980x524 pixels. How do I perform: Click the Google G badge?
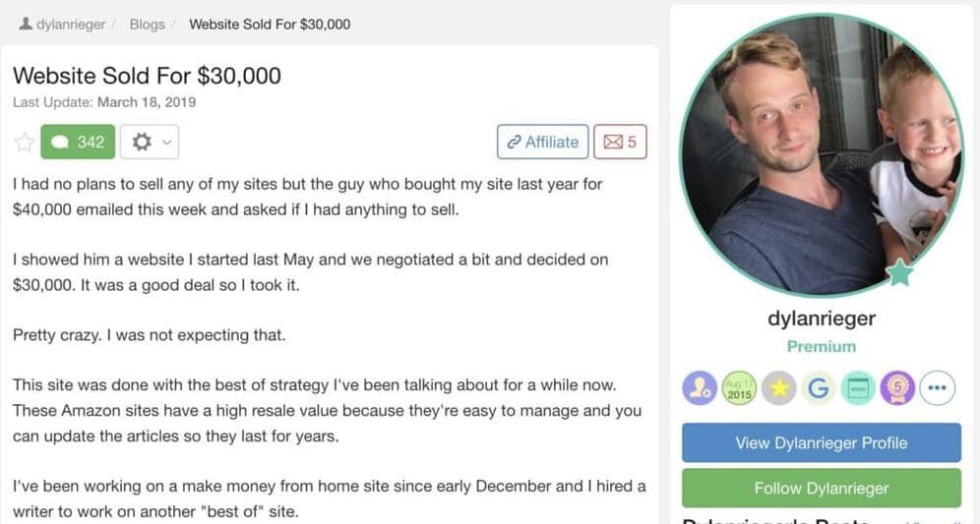818,388
